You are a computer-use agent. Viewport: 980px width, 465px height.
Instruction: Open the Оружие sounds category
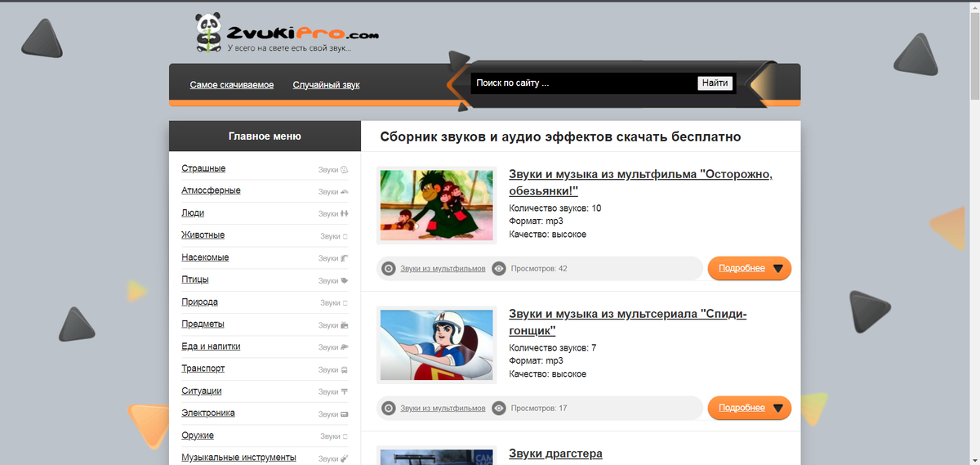tap(198, 436)
